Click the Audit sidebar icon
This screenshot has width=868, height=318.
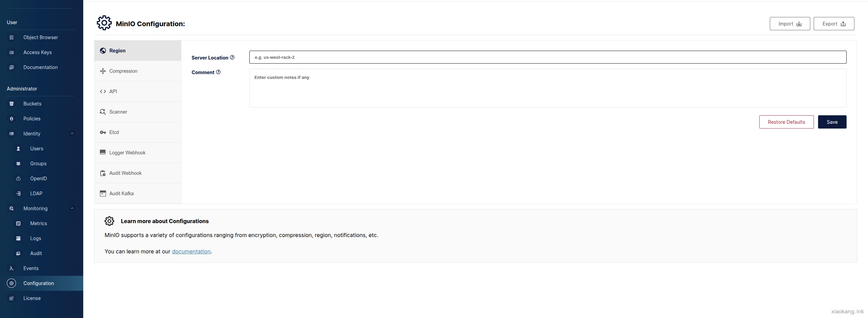click(18, 253)
